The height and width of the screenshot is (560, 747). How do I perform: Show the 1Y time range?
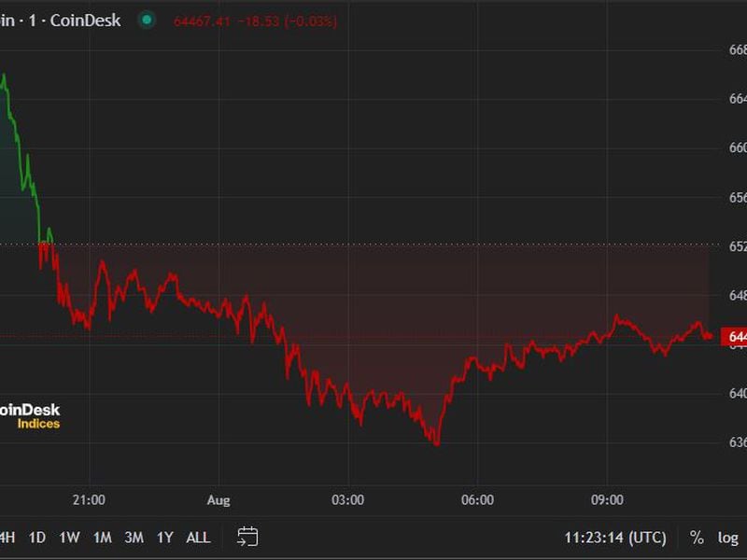[x=165, y=538]
